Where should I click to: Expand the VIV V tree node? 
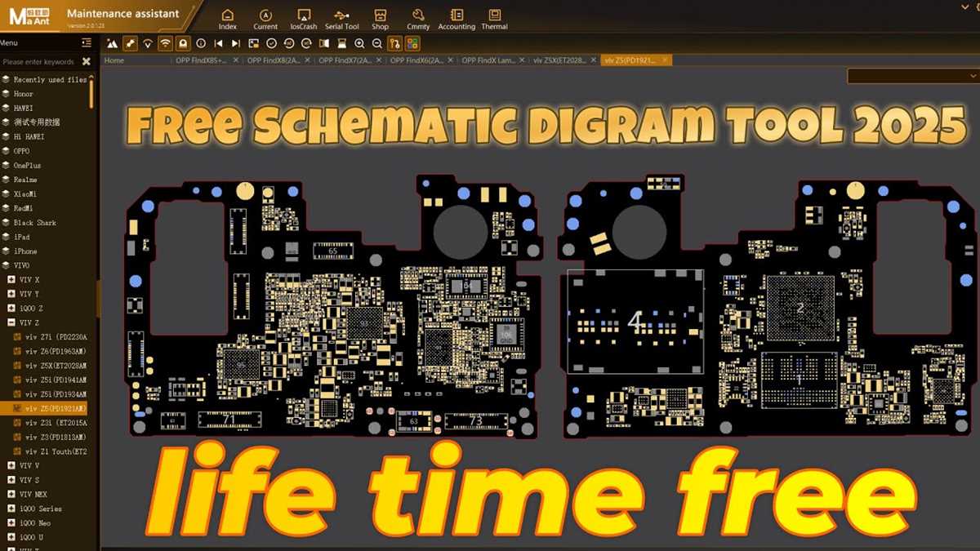(11, 465)
